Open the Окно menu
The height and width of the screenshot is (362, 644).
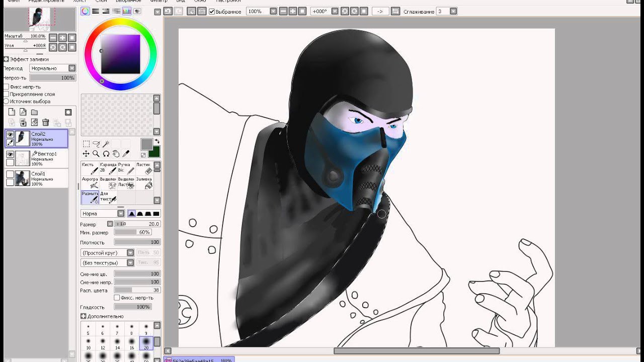pos(200,2)
